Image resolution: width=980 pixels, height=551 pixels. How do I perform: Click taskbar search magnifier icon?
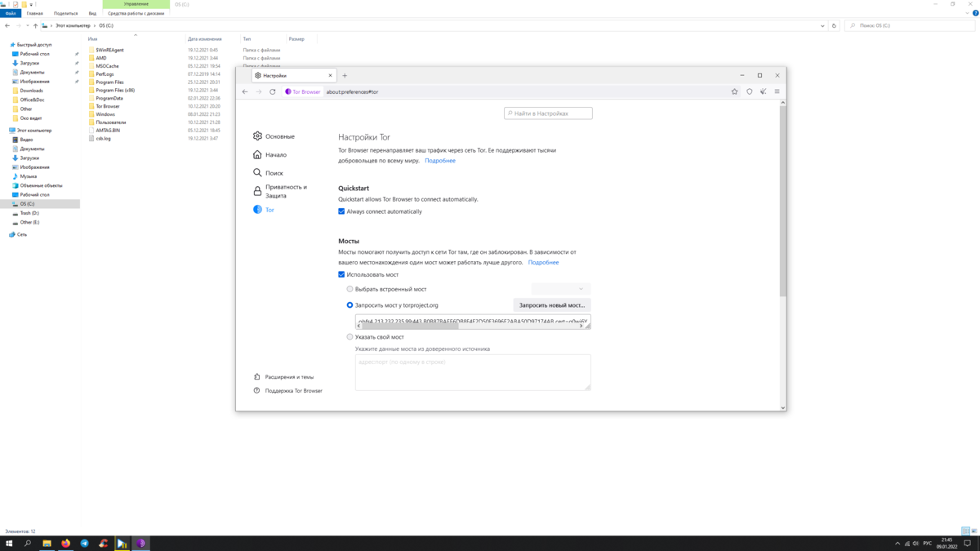point(28,544)
